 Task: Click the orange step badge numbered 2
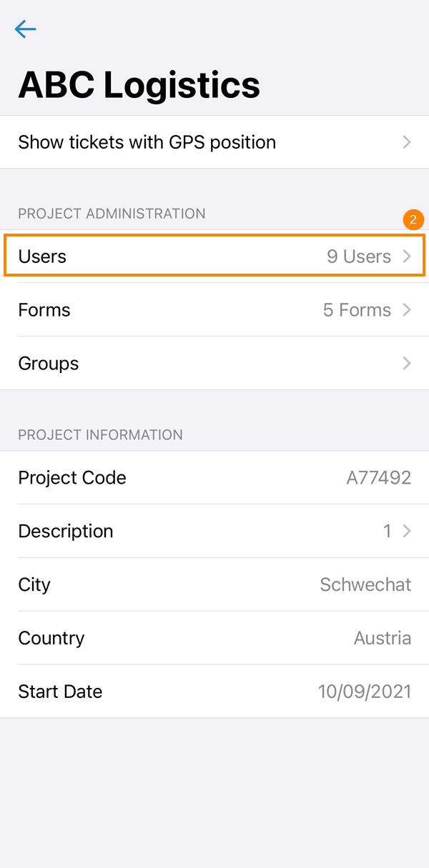point(413,220)
